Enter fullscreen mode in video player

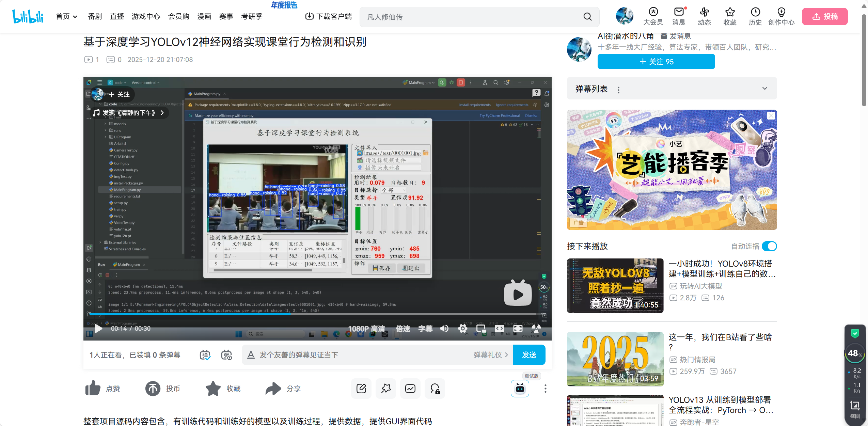(x=518, y=328)
